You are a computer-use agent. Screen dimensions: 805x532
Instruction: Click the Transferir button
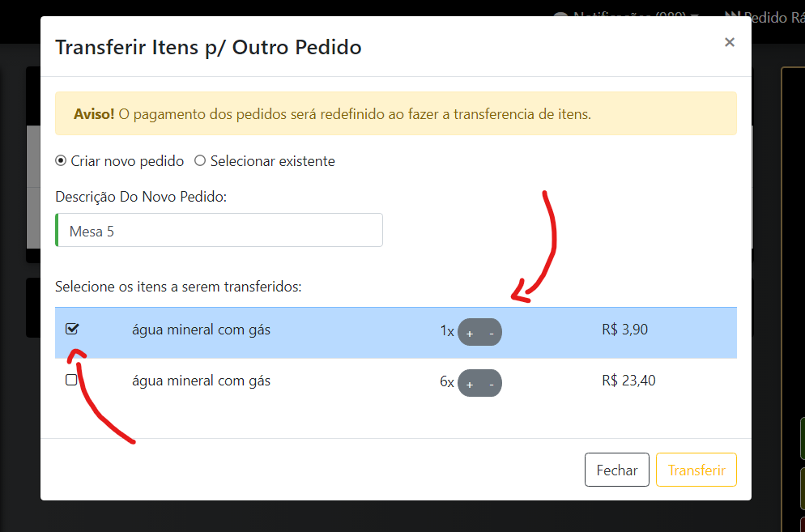pos(696,470)
